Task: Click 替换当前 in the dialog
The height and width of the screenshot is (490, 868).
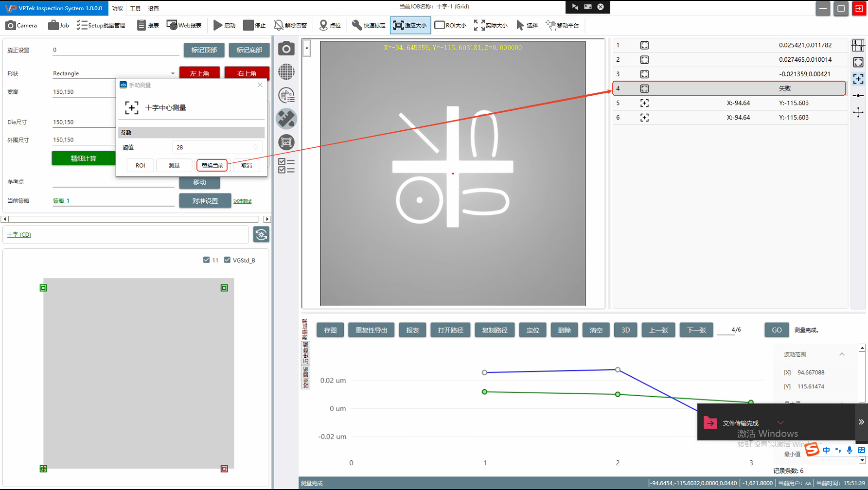Action: pyautogui.click(x=212, y=165)
